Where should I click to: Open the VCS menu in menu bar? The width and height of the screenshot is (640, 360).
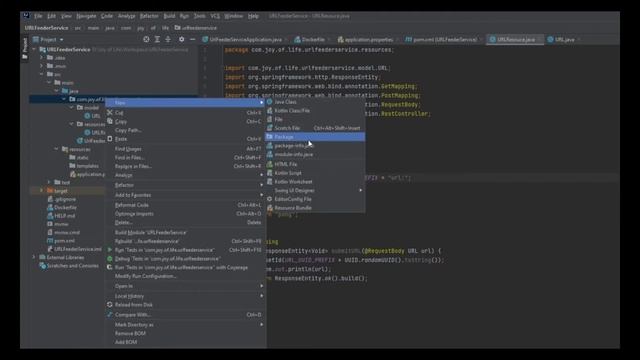(x=215, y=16)
